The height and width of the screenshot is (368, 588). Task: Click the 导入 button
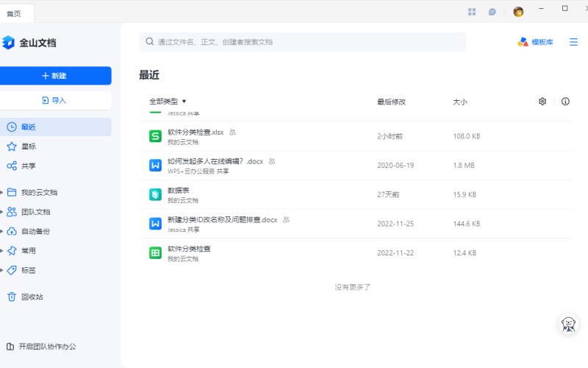(56, 100)
